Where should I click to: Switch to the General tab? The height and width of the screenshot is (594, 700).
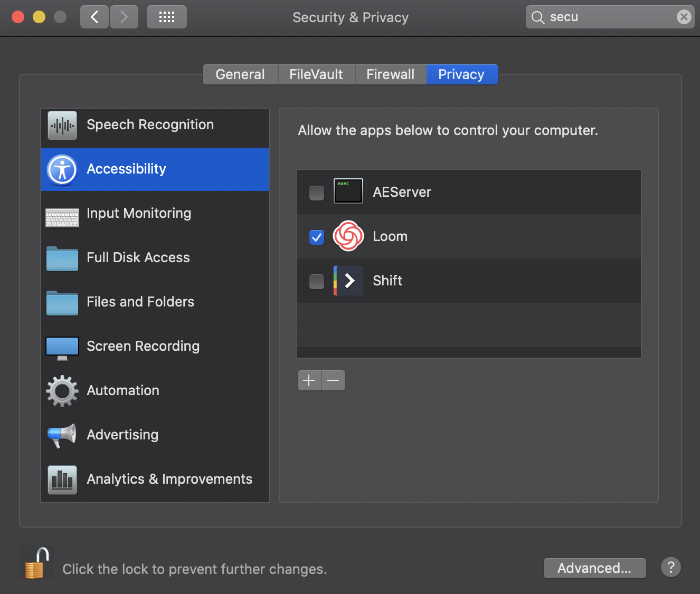(x=240, y=74)
